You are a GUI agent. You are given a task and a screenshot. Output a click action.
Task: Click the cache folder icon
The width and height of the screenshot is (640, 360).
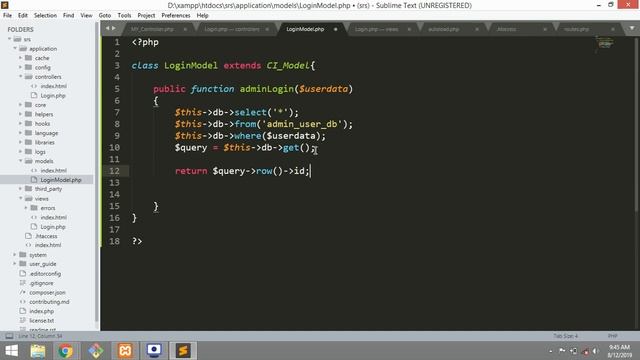click(28, 58)
